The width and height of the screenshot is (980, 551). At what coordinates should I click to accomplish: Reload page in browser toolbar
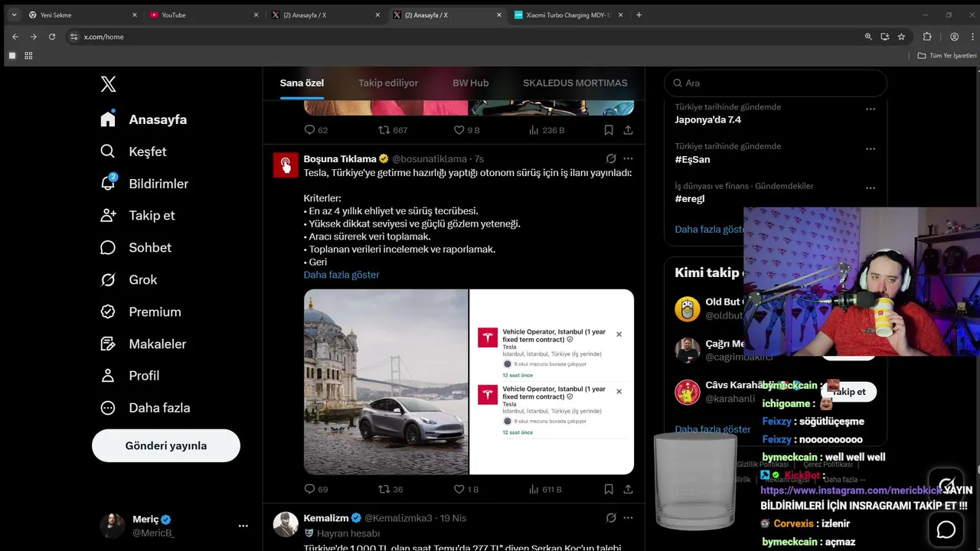52,37
